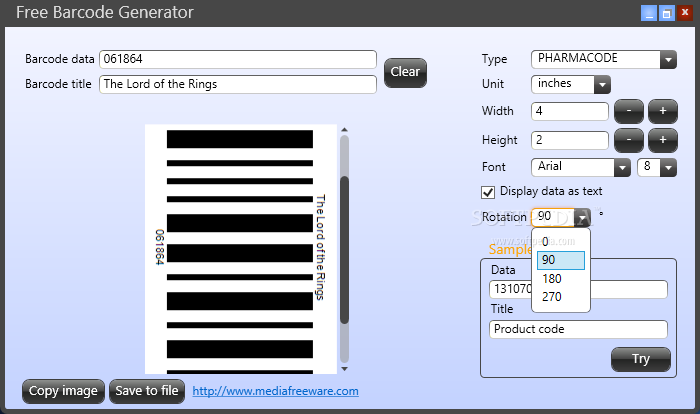Viewport: 700px width, 414px height.
Task: Click the generated barcode preview image
Action: coord(241,249)
